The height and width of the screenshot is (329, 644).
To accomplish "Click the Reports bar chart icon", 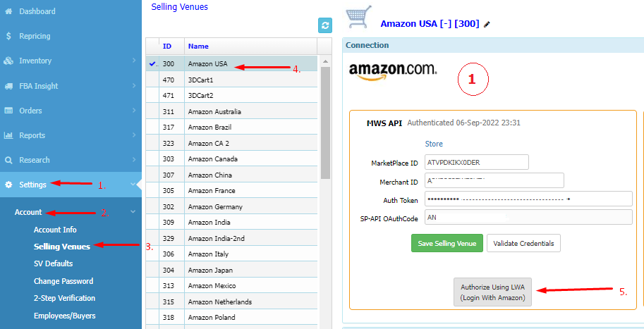I will pyautogui.click(x=8, y=135).
